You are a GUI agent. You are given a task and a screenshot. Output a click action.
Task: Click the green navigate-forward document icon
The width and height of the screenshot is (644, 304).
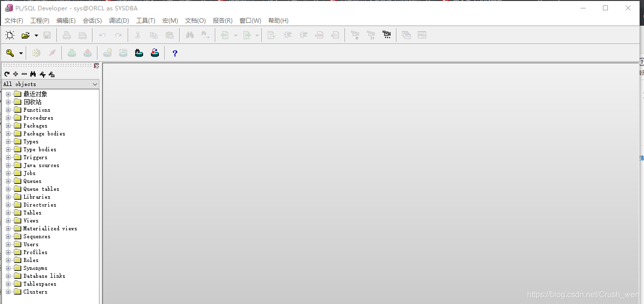(x=247, y=35)
